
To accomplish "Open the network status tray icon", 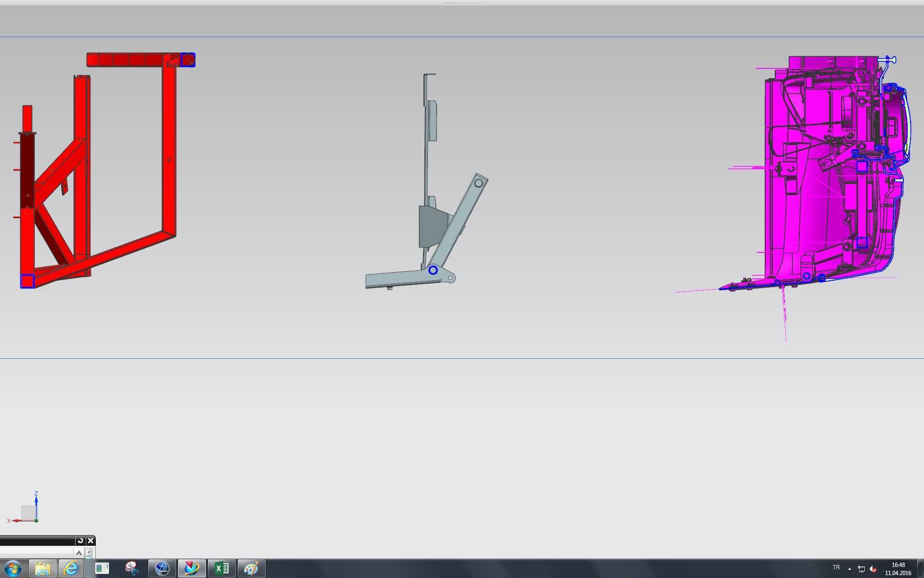I will [x=861, y=569].
